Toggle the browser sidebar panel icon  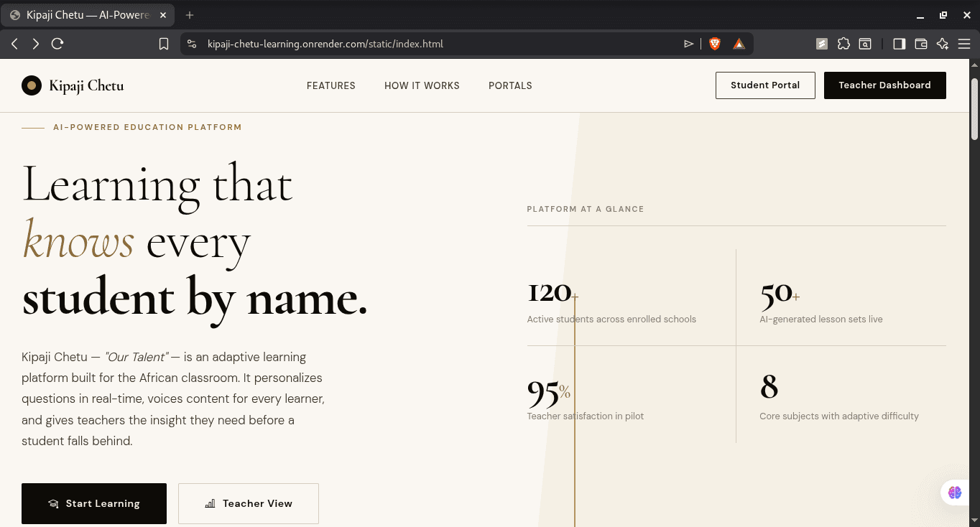tap(899, 44)
